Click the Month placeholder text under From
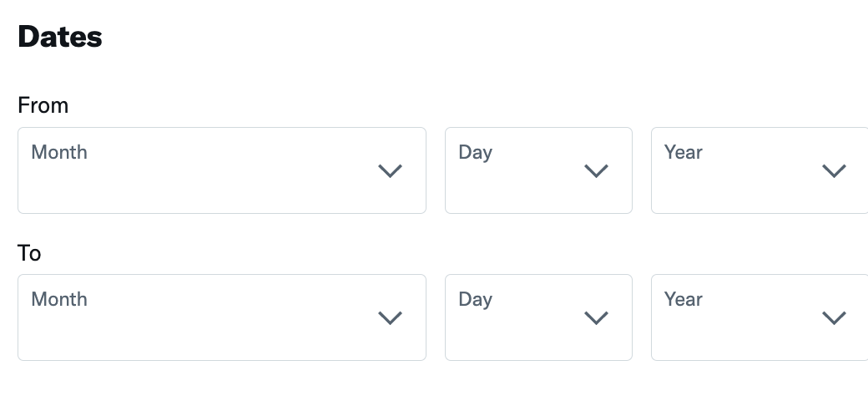 click(59, 152)
